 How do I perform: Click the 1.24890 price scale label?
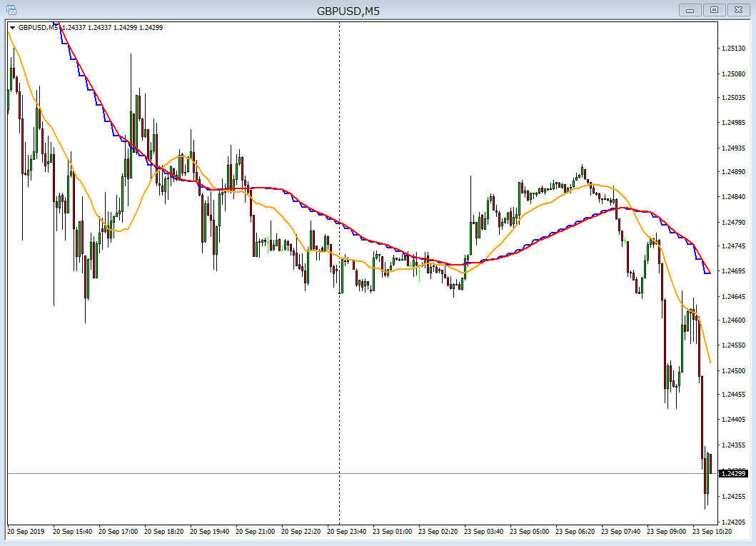(733, 171)
